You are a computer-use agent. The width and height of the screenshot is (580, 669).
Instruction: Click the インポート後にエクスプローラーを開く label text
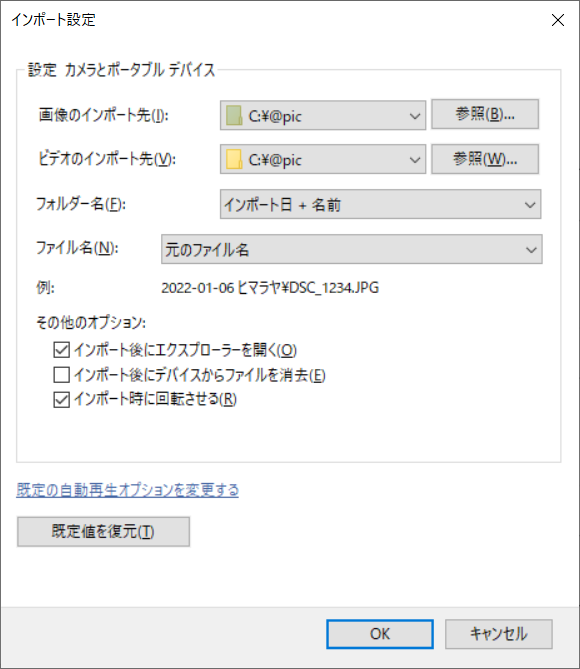(185, 350)
